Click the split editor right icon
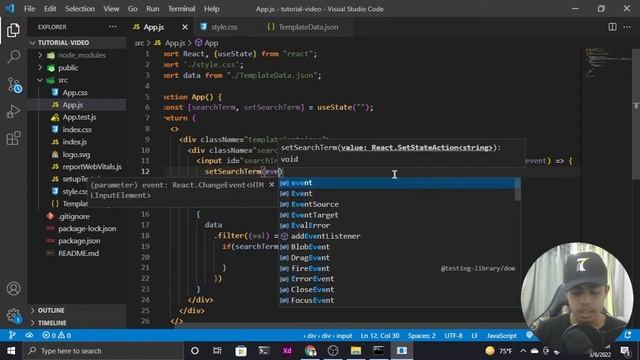 click(x=612, y=27)
